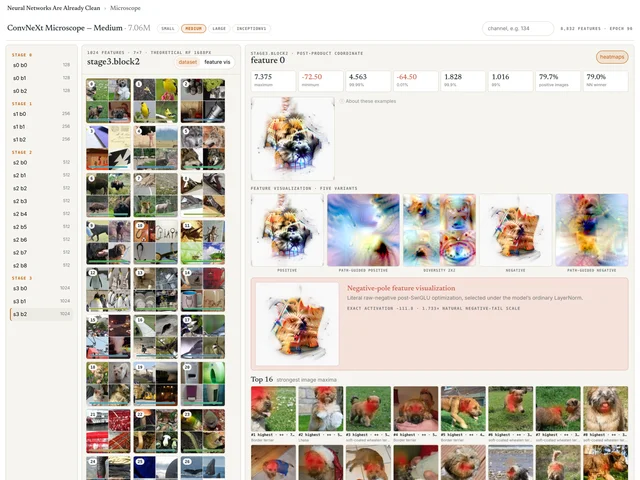Click the -72.50 minimum stat card

(x=321, y=80)
